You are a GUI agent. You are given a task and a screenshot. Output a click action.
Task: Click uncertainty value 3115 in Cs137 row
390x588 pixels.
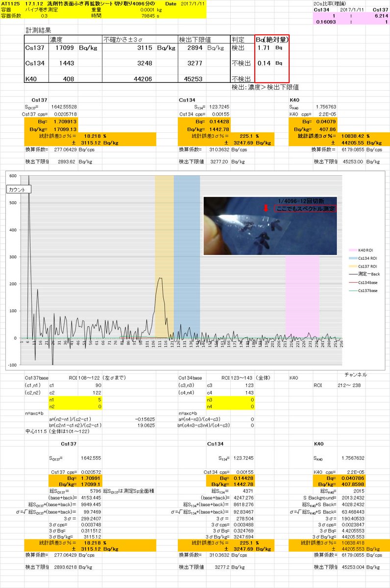point(145,48)
